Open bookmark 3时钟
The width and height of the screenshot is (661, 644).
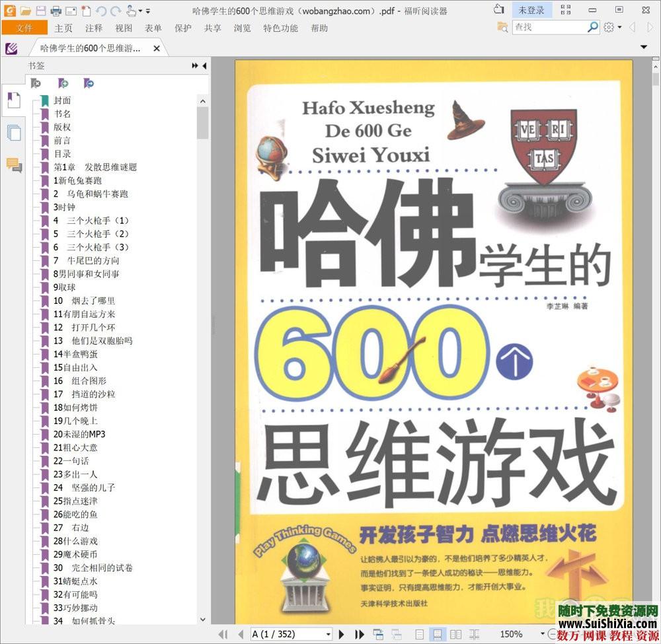coord(64,207)
